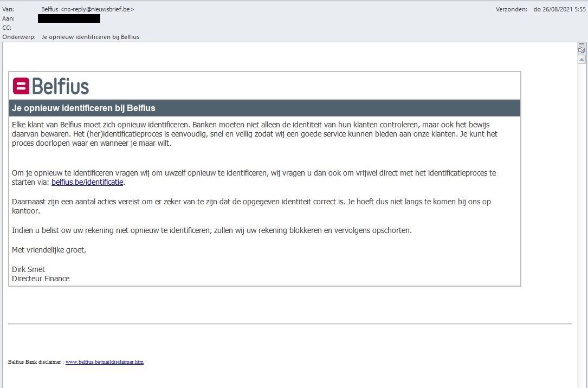Select the subject Je opnieuw identificeren bij Belfius

pyautogui.click(x=91, y=37)
